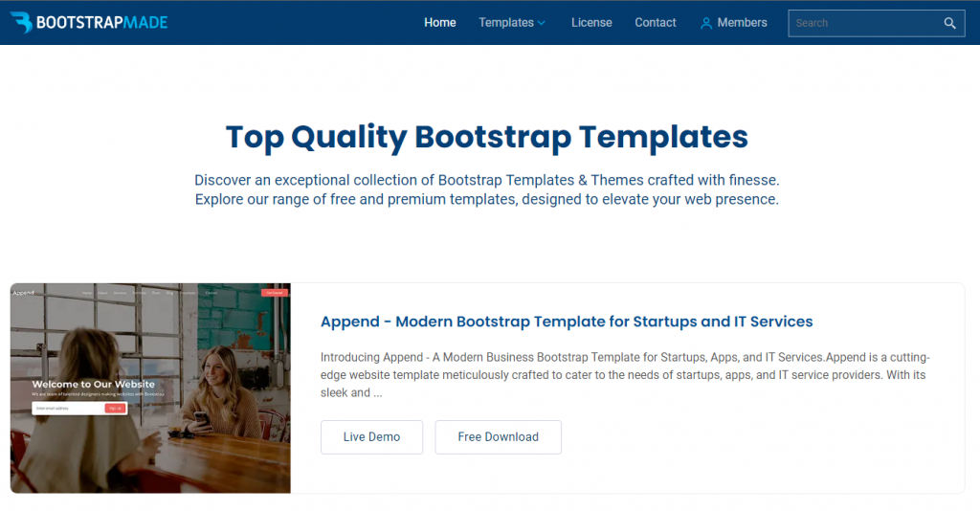The width and height of the screenshot is (980, 511).
Task: Open the Append template preview thumbnail
Action: pyautogui.click(x=150, y=388)
